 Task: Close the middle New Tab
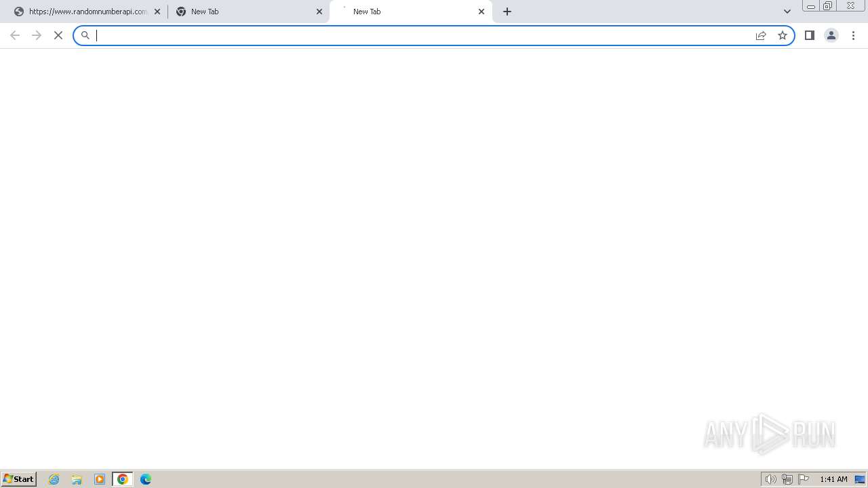319,12
